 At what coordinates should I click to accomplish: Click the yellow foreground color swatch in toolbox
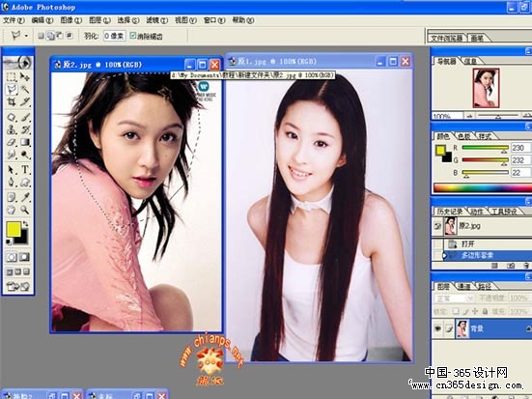[14, 229]
